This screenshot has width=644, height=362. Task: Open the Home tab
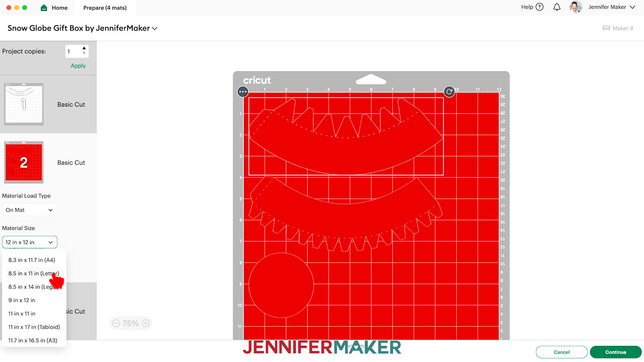54,7
